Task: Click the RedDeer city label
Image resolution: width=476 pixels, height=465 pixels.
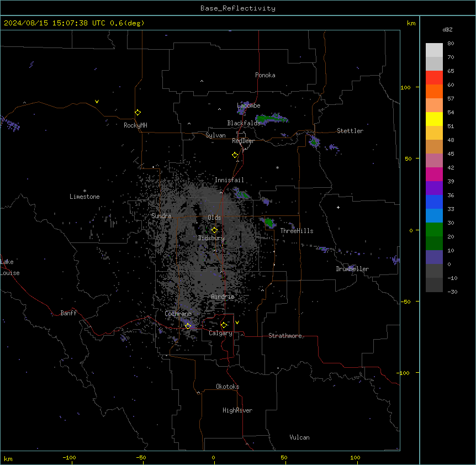Action: (x=244, y=141)
